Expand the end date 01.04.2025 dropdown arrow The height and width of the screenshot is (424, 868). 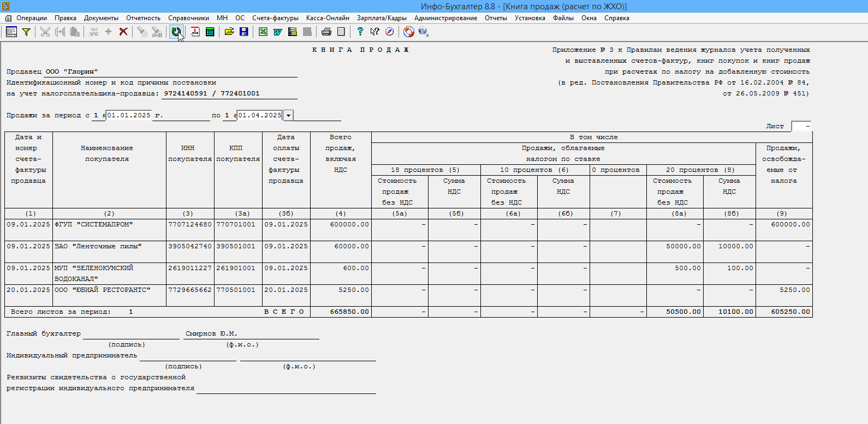click(288, 115)
